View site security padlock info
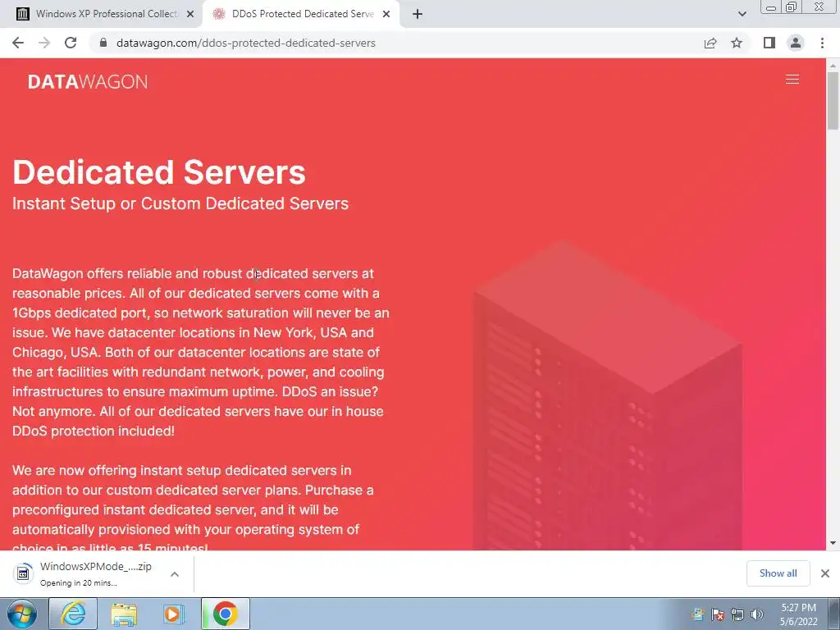This screenshot has height=630, width=840. (x=103, y=43)
